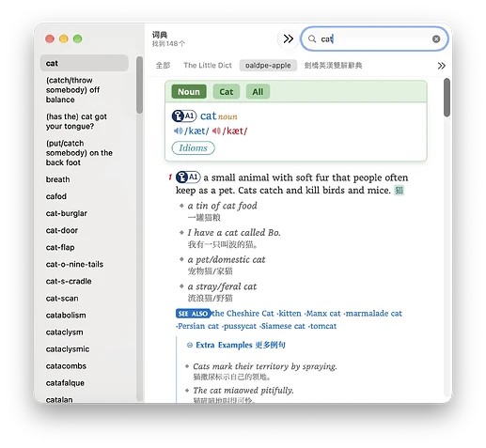Image resolution: width=486 pixels, height=448 pixels.
Task: Open the kitten link
Action: 290,314
